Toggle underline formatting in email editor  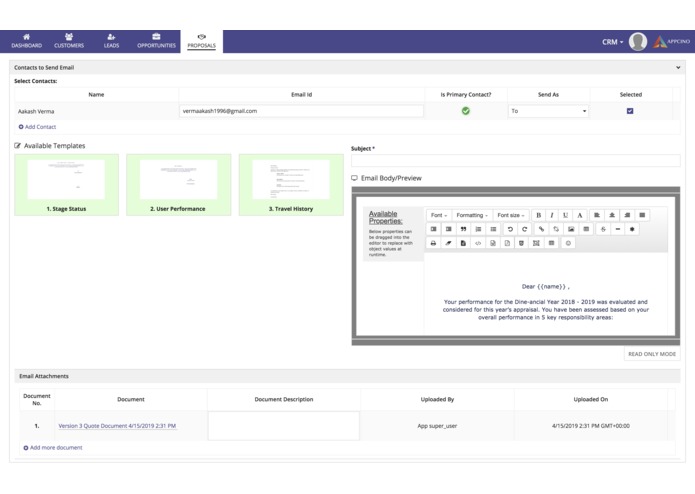click(566, 215)
